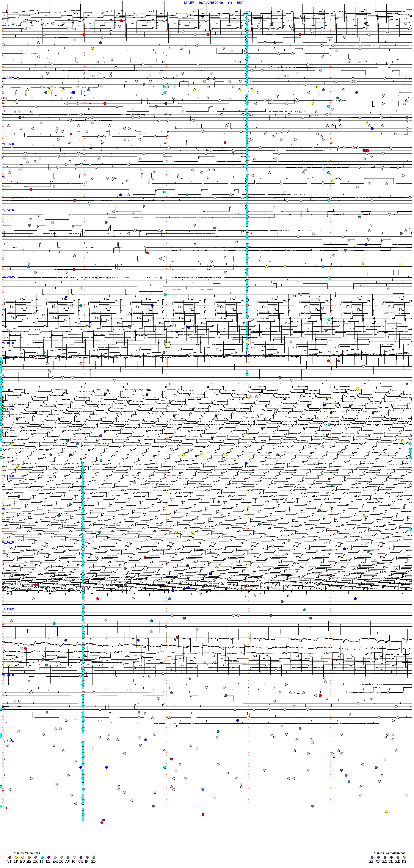The width and height of the screenshot is (414, 868).
Task: Click the 'Sismos Volcánicos' legend heading
Action: pos(27,853)
